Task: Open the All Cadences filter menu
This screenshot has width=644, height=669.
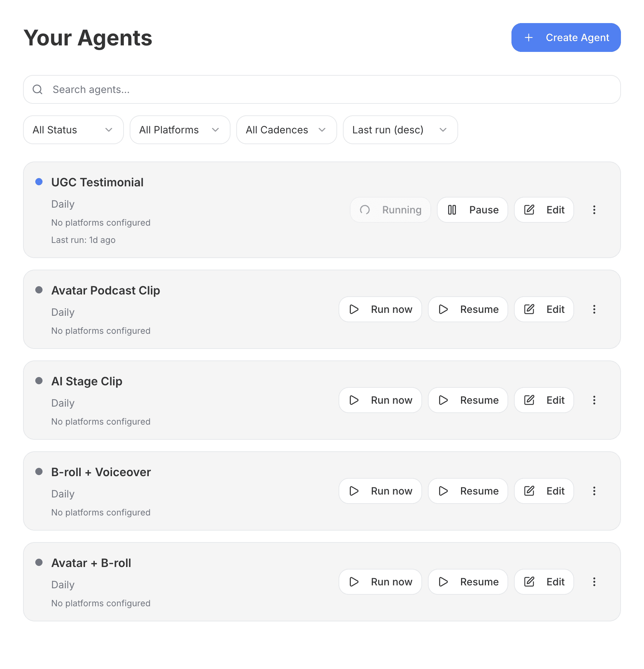Action: (x=286, y=130)
